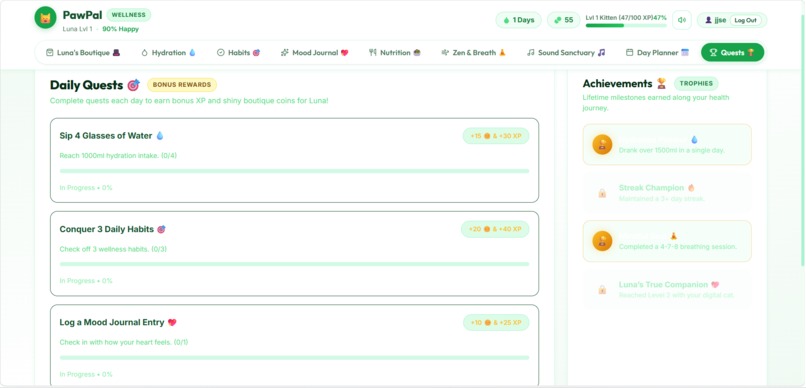Image resolution: width=806 pixels, height=388 pixels.
Task: Click the lock icon beside Luna's True Companion
Action: coord(602,290)
